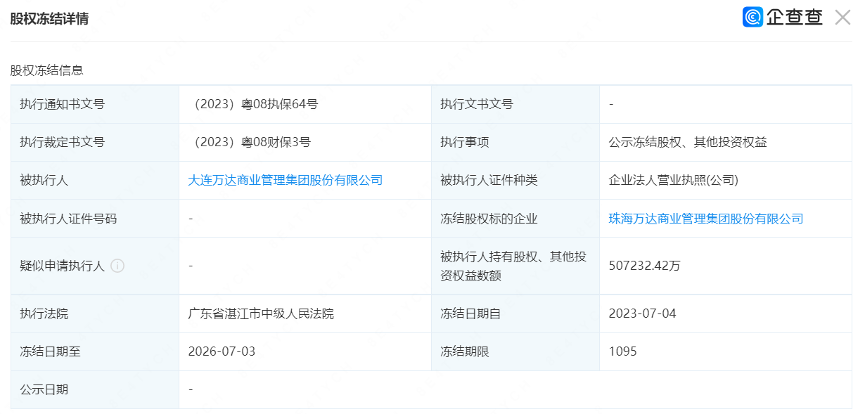This screenshot has height=414, width=866.
Task: Select the 执行通知书文号 label
Action: pos(62,104)
